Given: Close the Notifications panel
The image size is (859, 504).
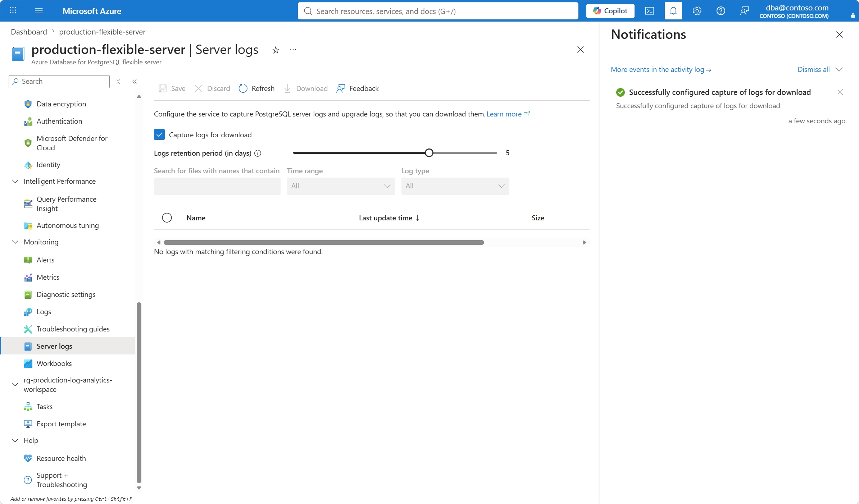Looking at the screenshot, I should tap(840, 35).
